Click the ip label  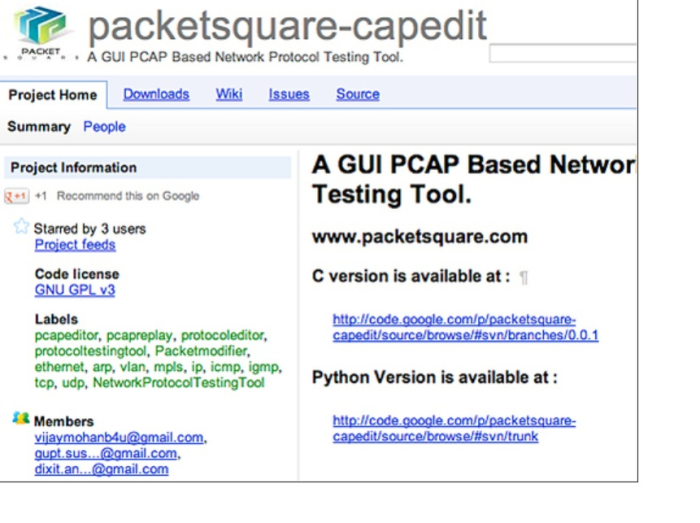point(196,367)
